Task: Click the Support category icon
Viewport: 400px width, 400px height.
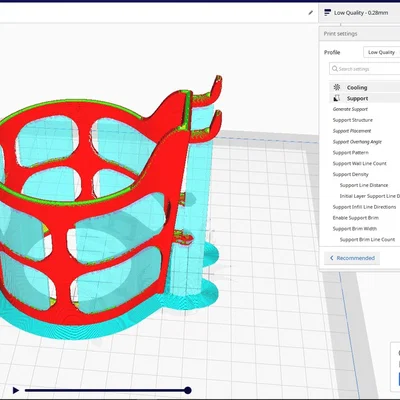Action: point(337,98)
